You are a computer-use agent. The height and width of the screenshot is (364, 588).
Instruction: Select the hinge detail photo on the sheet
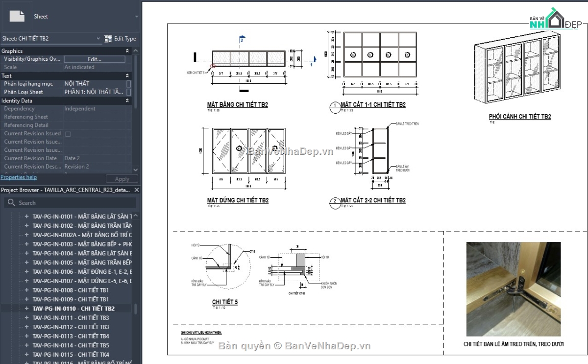pyautogui.click(x=514, y=289)
